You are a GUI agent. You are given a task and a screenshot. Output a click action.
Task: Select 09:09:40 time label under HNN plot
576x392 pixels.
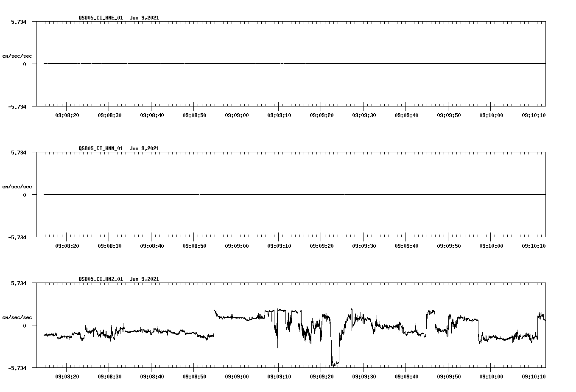point(406,246)
